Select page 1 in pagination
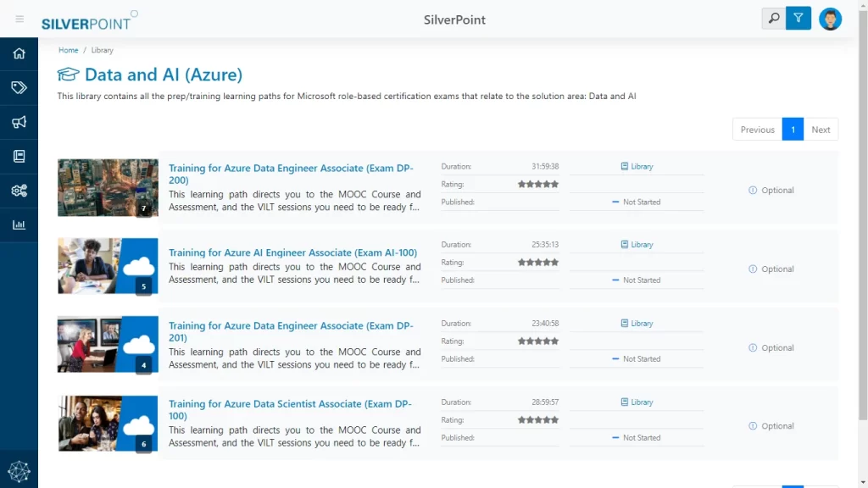This screenshot has height=488, width=868. (793, 130)
